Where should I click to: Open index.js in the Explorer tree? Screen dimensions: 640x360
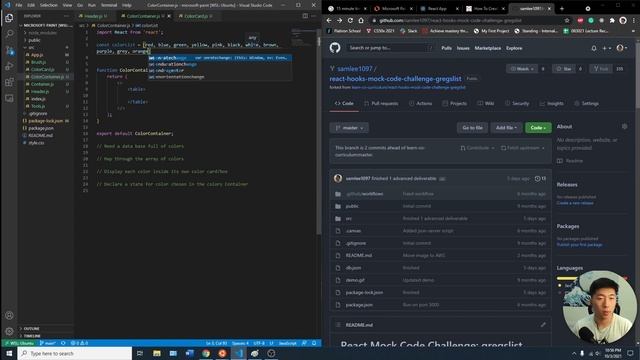pos(38,99)
